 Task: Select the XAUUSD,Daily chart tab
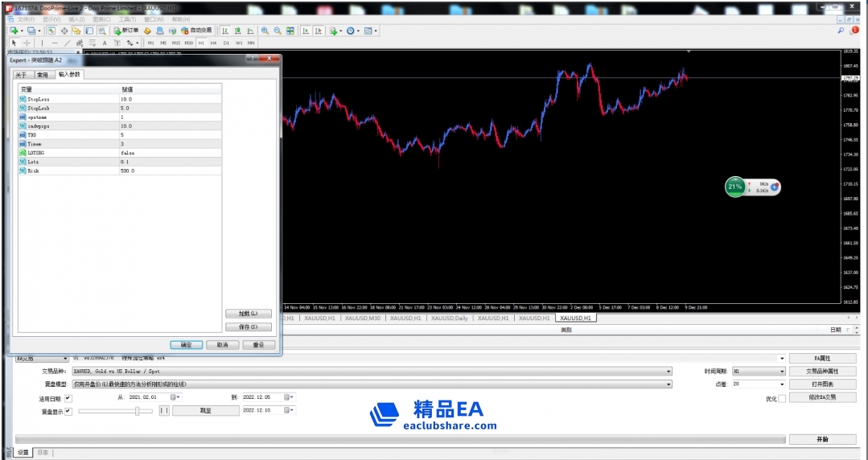pyautogui.click(x=449, y=318)
